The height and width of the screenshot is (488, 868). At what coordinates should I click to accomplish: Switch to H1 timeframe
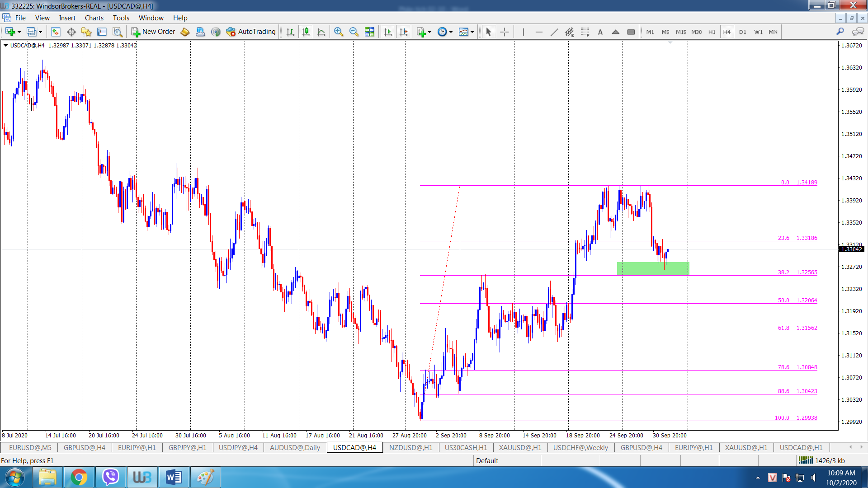tap(712, 32)
